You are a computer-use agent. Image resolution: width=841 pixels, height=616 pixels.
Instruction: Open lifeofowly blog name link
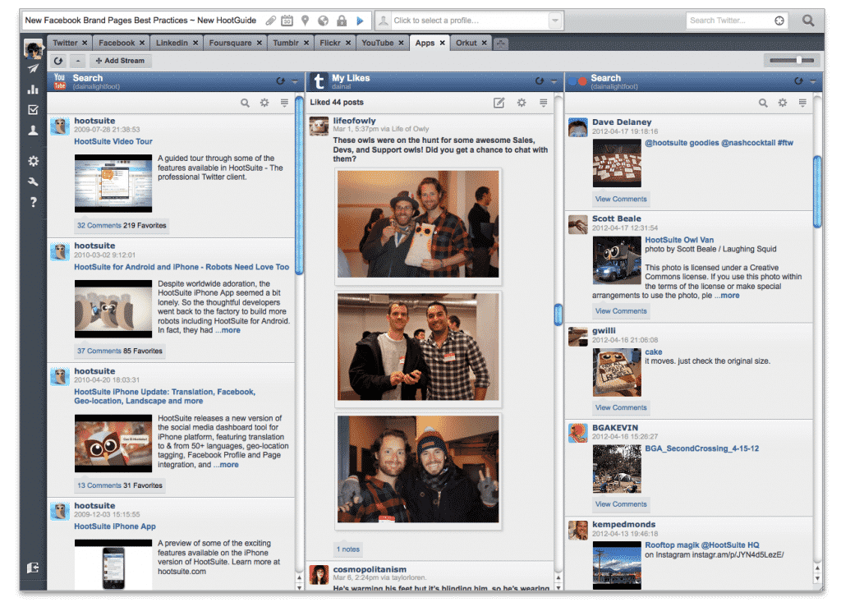354,121
